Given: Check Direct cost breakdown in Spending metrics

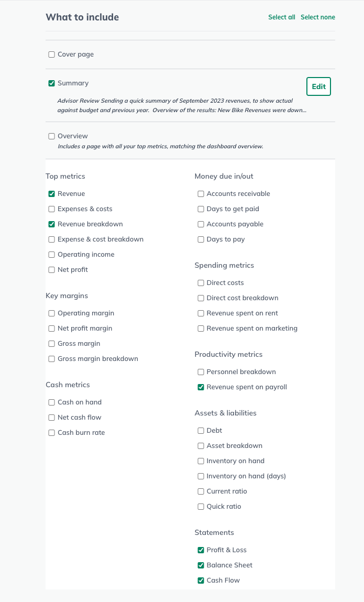Looking at the screenshot, I should [x=201, y=298].
